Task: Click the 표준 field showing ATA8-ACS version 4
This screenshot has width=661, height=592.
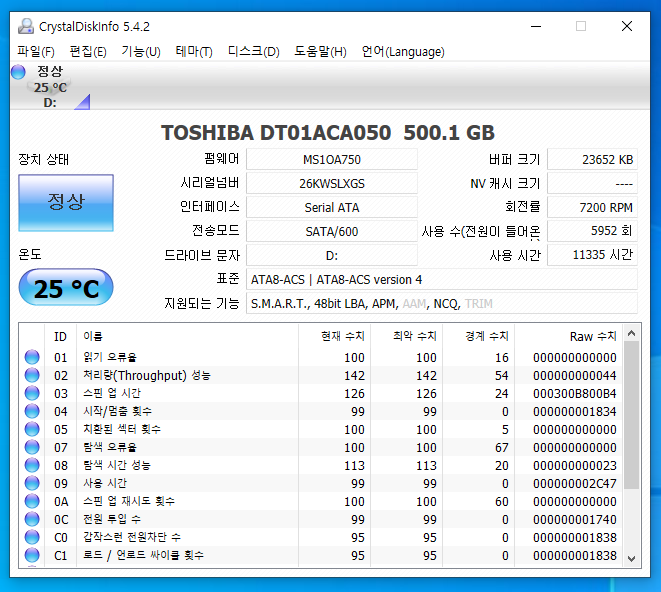Action: 442,280
